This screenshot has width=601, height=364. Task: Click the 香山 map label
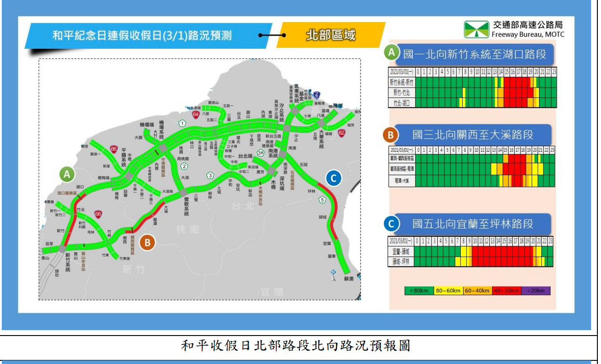44,257
